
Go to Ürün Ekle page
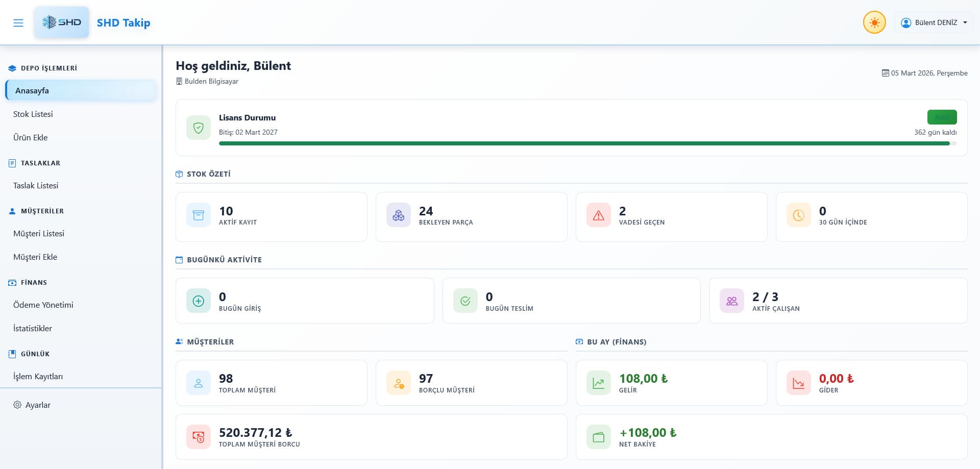coord(31,138)
